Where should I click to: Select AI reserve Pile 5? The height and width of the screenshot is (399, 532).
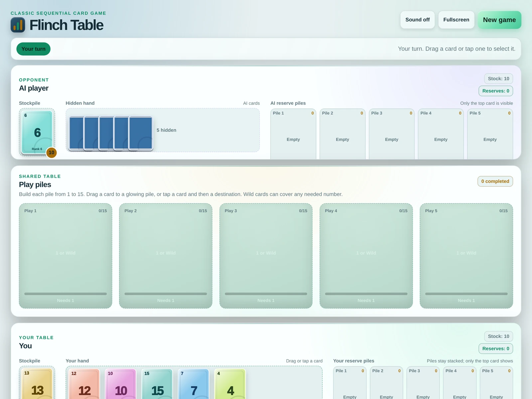click(x=490, y=134)
